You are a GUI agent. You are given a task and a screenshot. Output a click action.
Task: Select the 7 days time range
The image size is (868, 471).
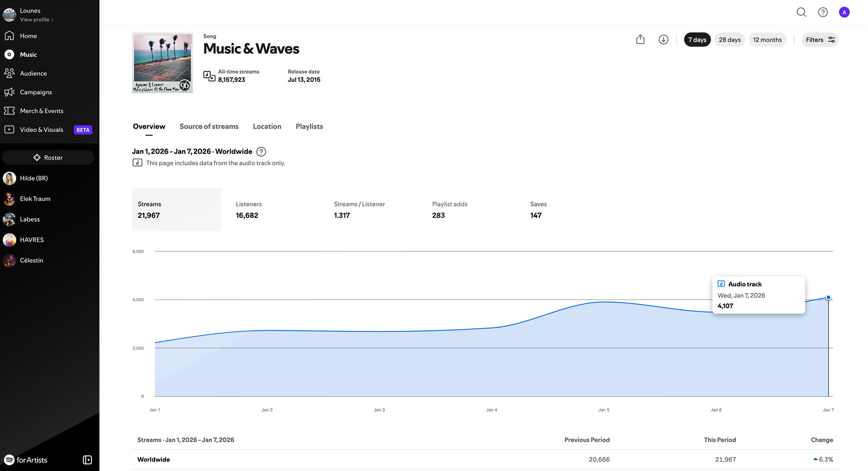point(697,40)
